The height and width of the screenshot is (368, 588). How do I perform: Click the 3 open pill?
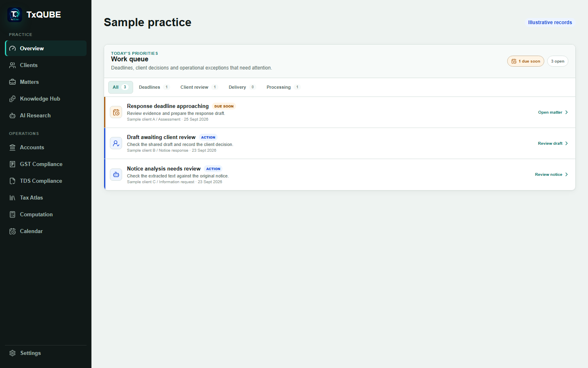point(557,61)
